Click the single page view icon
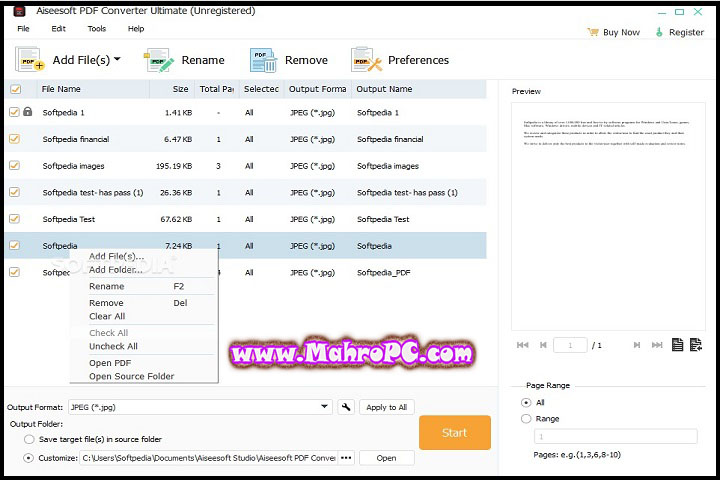 pos(677,344)
